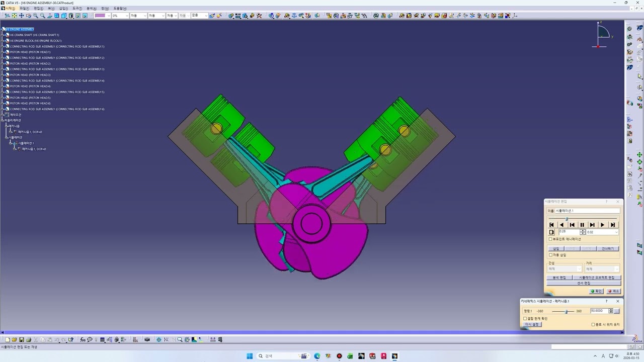Click the 다시 설정 button
This screenshot has width=644, height=362.
coord(532,325)
